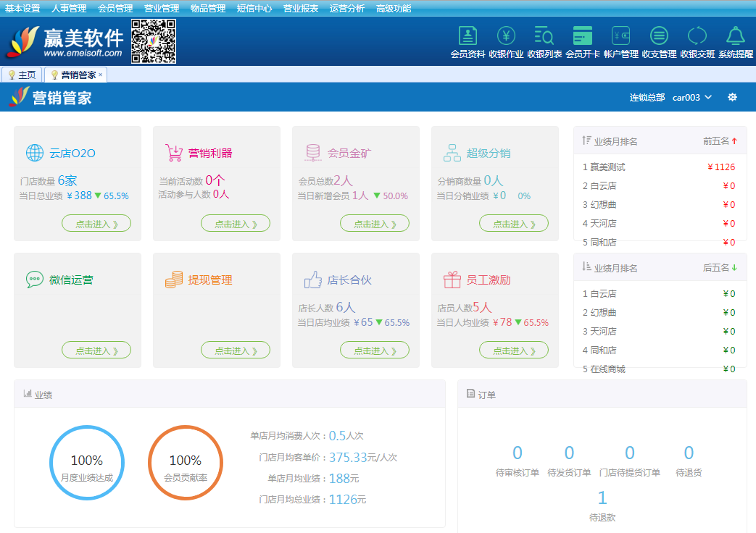Click the 收支管理 income-expense icon
Image resolution: width=756 pixels, height=533 pixels.
click(x=659, y=36)
